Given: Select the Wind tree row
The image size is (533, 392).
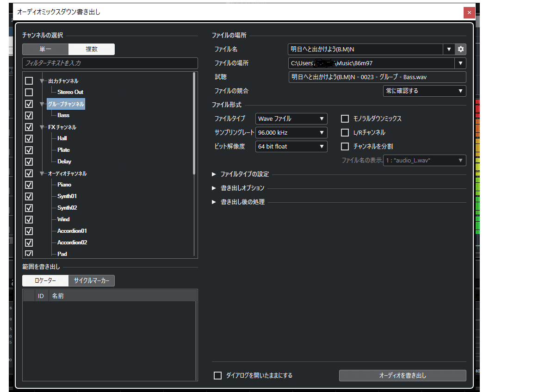Looking at the screenshot, I should 63,219.
